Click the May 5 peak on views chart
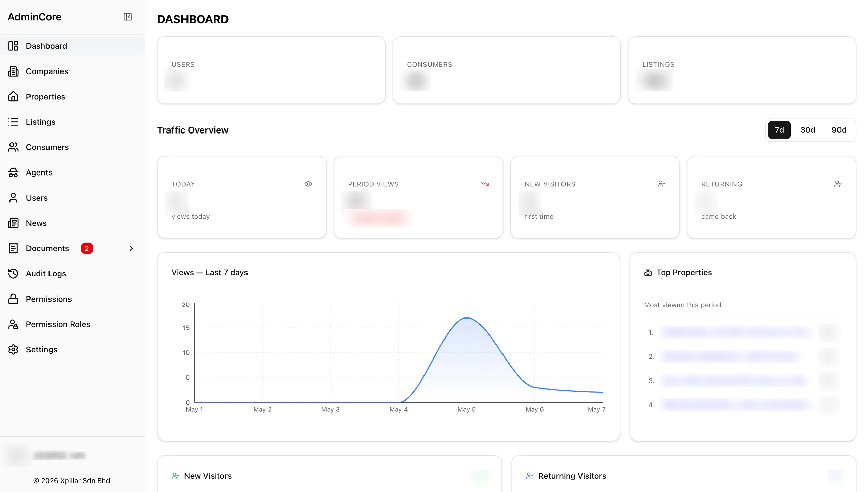 467,318
